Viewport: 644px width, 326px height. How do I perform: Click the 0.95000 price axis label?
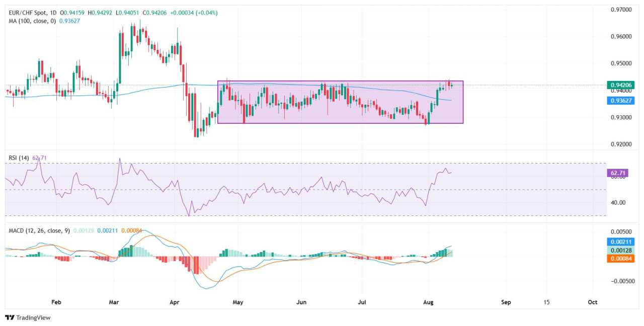(x=621, y=63)
